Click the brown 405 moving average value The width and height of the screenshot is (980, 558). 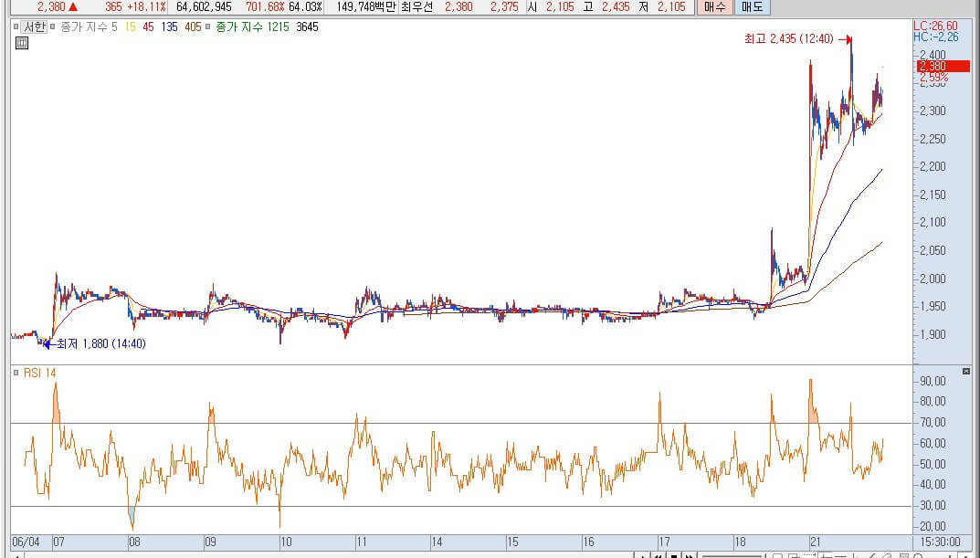click(193, 26)
